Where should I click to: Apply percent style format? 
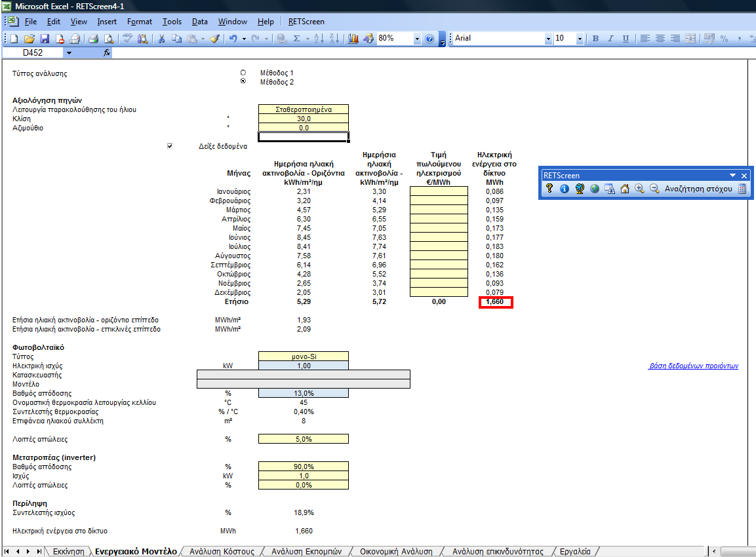coord(724,39)
